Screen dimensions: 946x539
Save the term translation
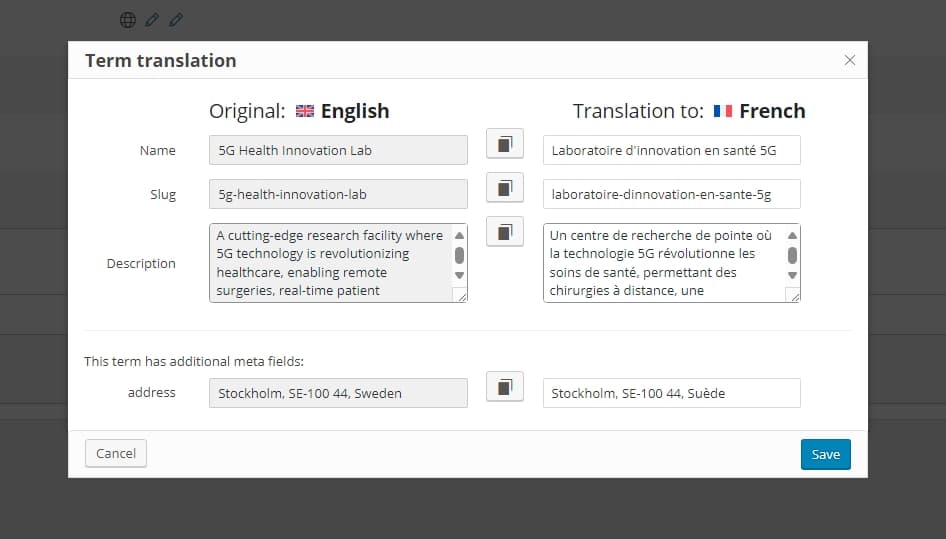pos(825,454)
